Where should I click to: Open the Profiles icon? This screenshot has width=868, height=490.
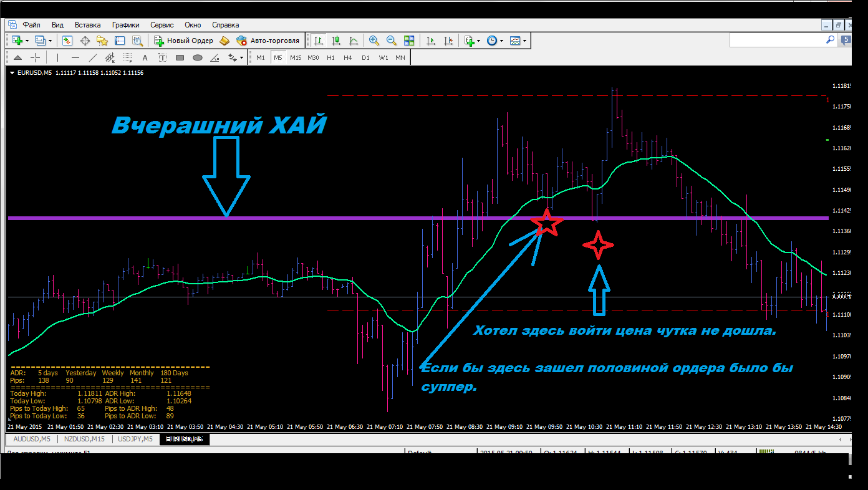point(40,41)
